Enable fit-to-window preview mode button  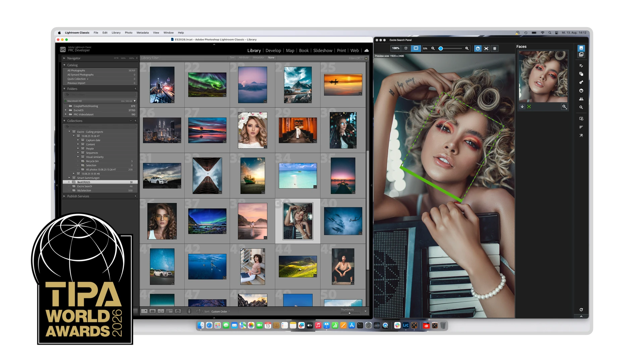(x=416, y=48)
